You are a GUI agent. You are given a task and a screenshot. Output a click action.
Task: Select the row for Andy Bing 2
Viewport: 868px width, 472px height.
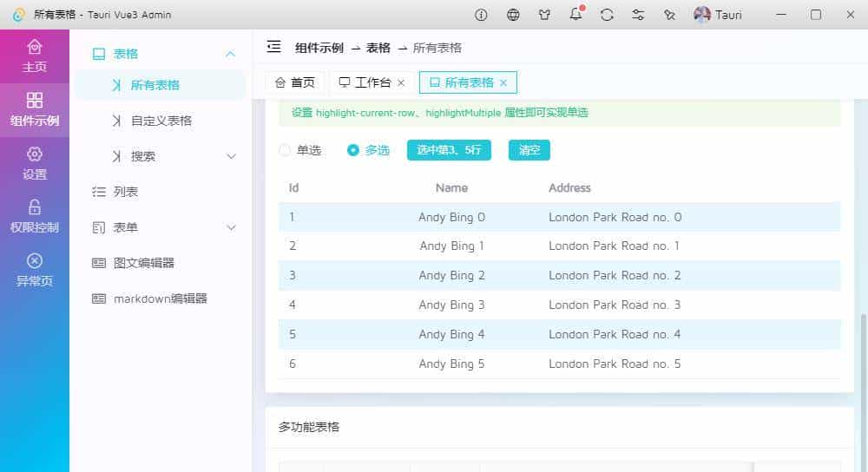coord(559,275)
